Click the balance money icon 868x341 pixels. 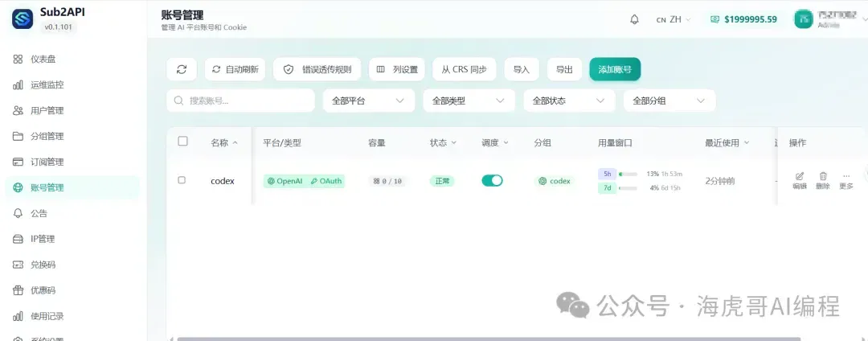(714, 19)
